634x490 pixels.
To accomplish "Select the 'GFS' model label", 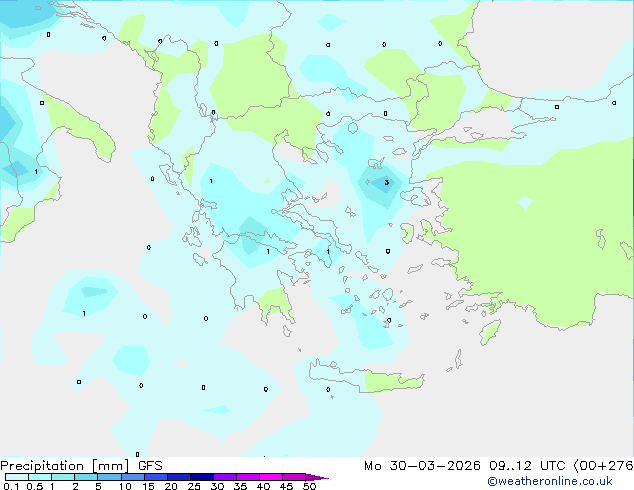I will 150,466.
